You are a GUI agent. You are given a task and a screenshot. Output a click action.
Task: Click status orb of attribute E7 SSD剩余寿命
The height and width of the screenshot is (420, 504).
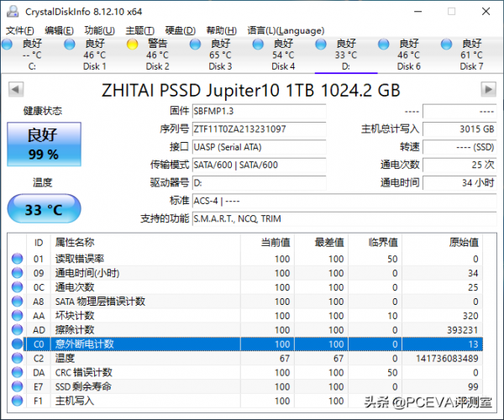[x=17, y=386]
